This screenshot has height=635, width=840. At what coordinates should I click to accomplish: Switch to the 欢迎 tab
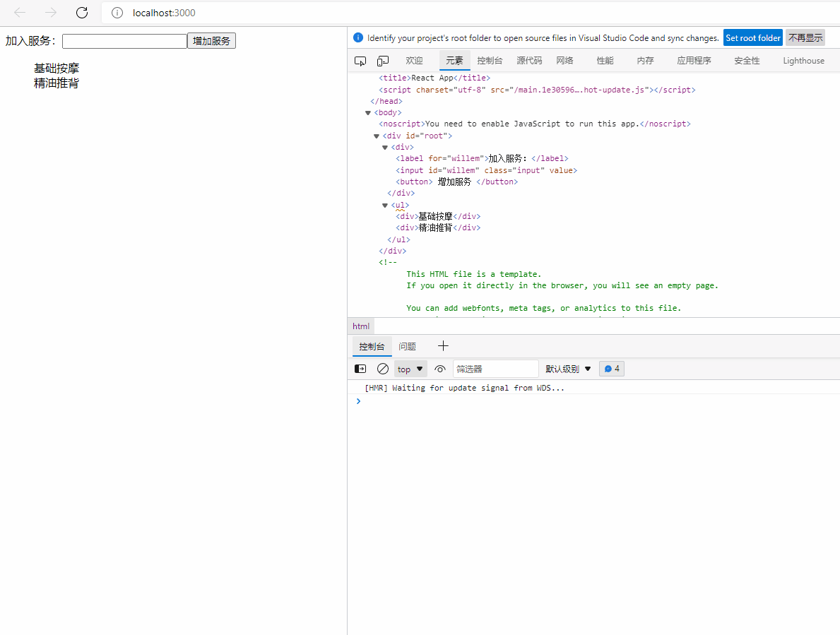414,61
